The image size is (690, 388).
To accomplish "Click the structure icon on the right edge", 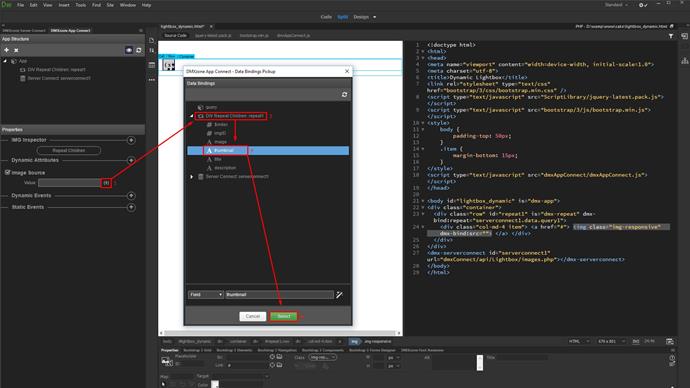I will (685, 61).
